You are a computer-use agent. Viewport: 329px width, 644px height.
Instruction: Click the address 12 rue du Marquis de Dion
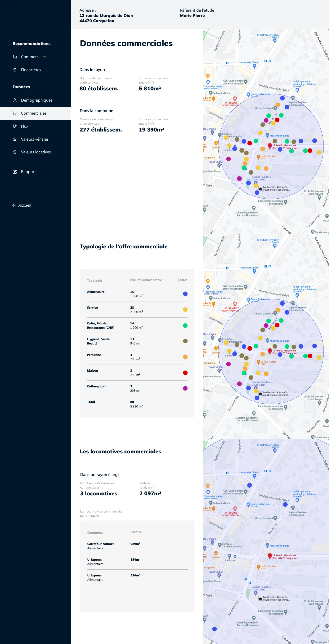106,16
